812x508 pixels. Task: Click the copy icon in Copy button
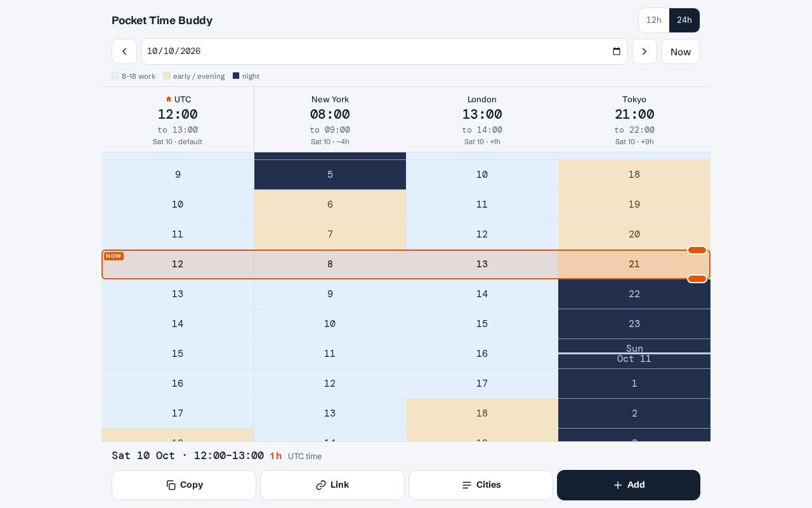(171, 485)
